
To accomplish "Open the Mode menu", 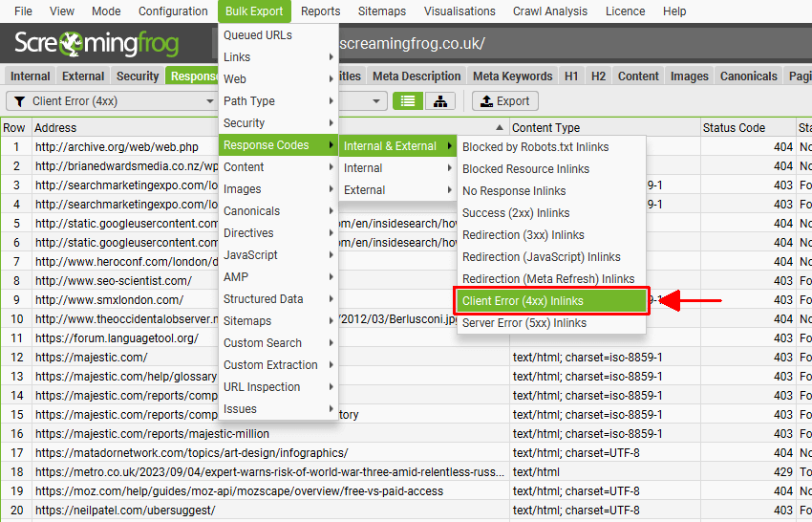I will coord(106,11).
